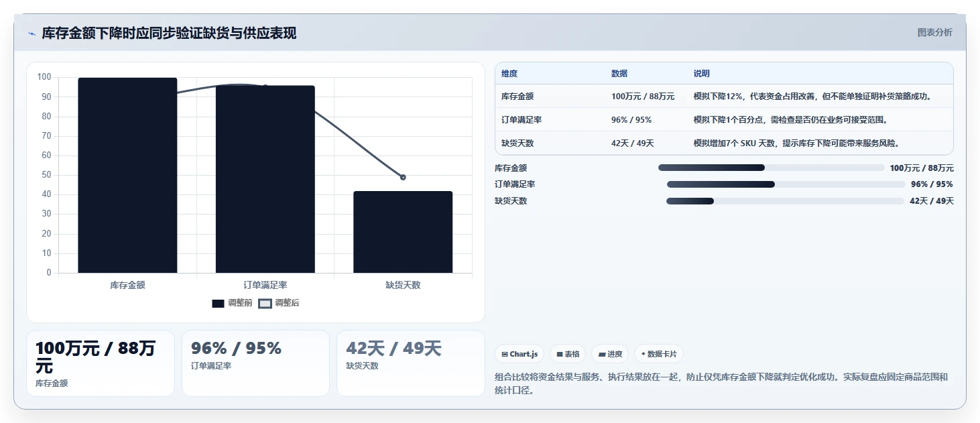Open the 100万元 / 88万元 data card
The width and height of the screenshot is (980, 423).
coord(101,363)
